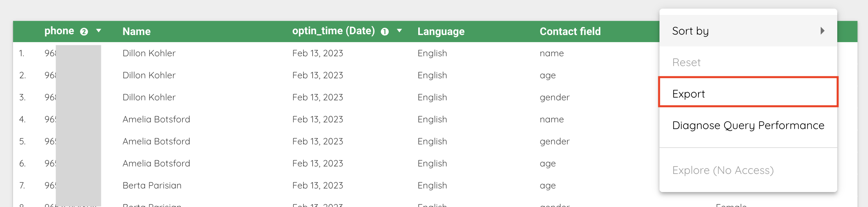Select Dillon Kohler in row 2

click(x=149, y=75)
